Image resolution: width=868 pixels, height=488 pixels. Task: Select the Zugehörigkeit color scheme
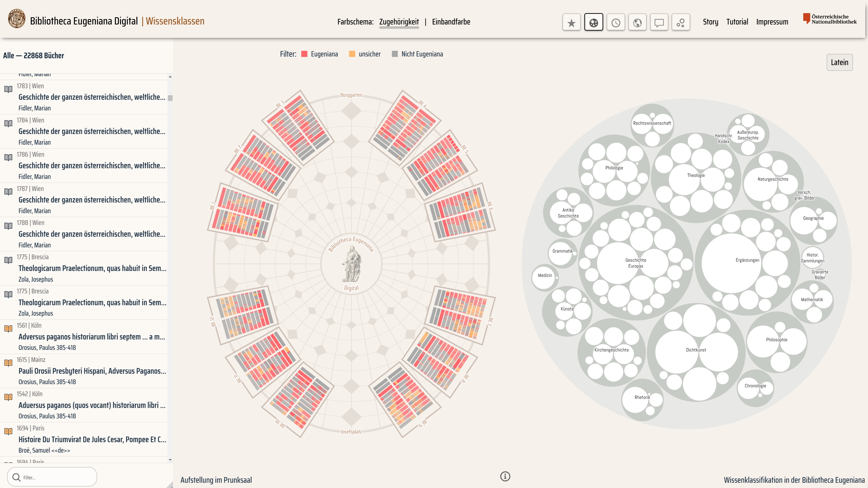pos(399,22)
